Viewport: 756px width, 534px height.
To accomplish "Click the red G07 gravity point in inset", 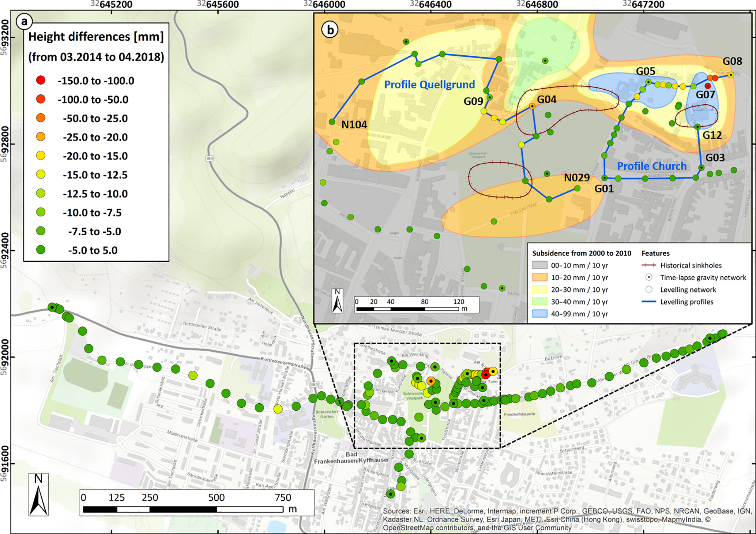I will click(x=708, y=86).
